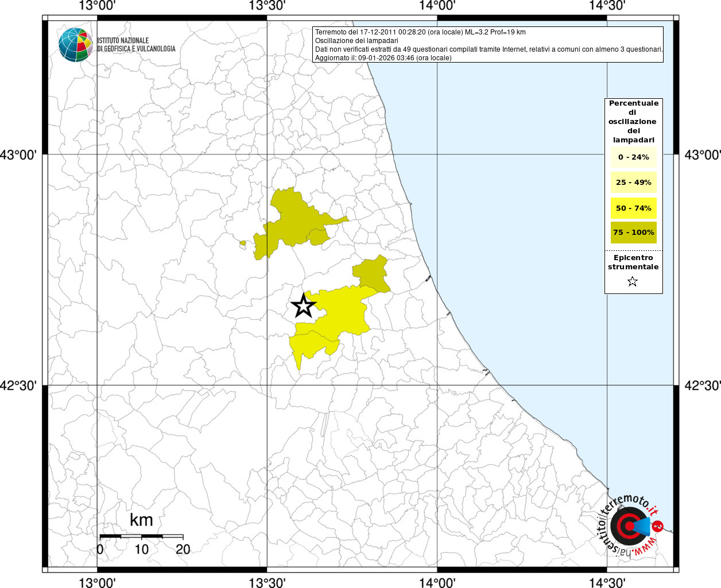Click the INGV globe logo
The image size is (721, 588).
(75, 44)
